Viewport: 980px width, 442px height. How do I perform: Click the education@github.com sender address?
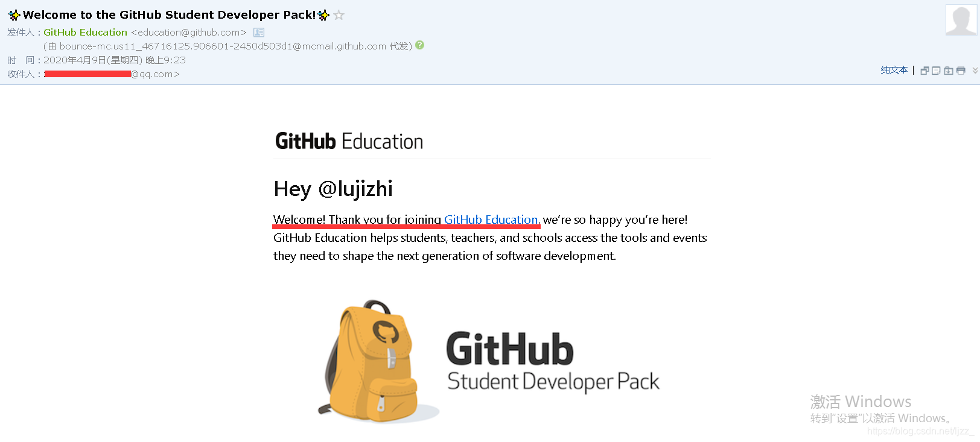click(x=189, y=33)
